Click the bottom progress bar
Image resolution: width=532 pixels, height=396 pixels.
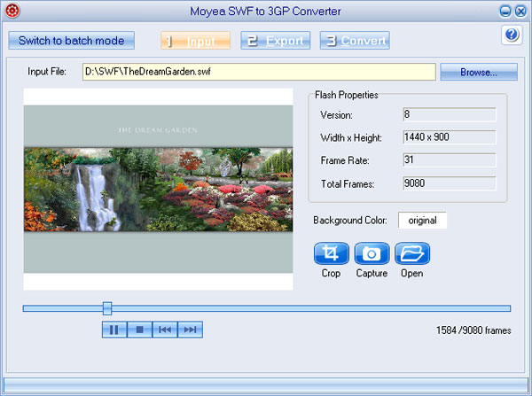(x=266, y=385)
